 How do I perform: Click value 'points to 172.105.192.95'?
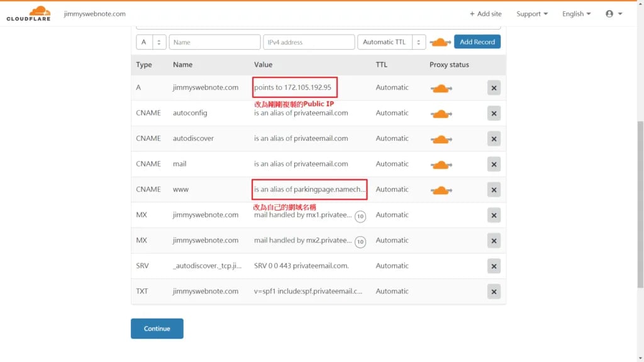click(x=292, y=87)
